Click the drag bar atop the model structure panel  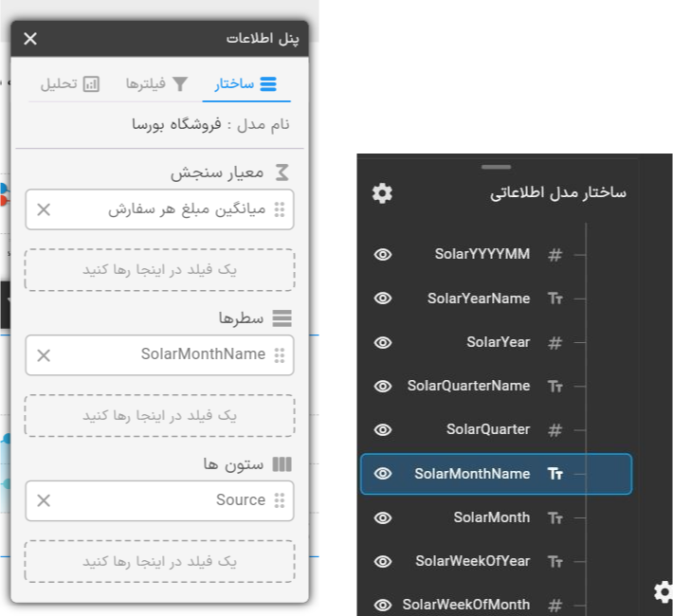click(496, 167)
